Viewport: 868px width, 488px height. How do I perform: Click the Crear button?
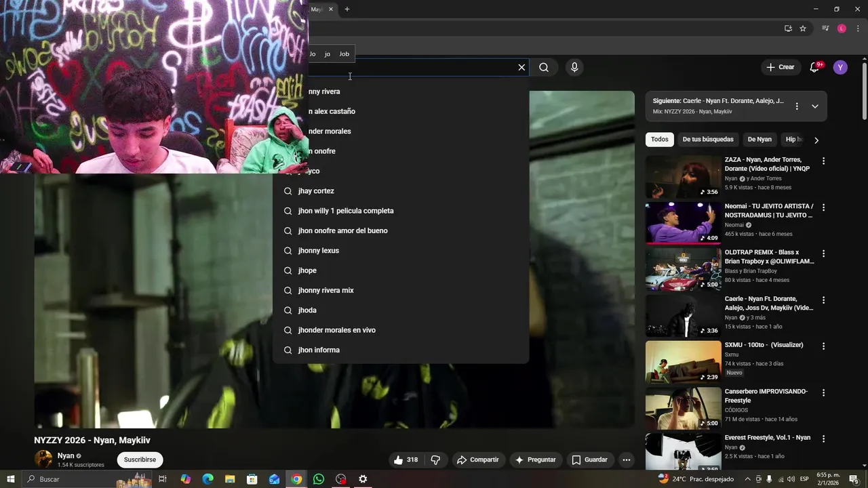[x=780, y=67]
